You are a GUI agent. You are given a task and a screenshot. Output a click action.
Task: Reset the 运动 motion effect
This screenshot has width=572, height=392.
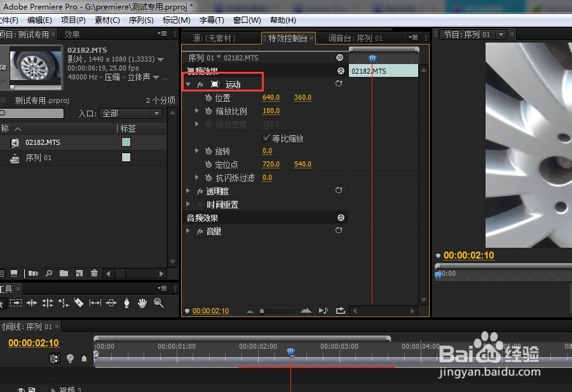pos(339,83)
